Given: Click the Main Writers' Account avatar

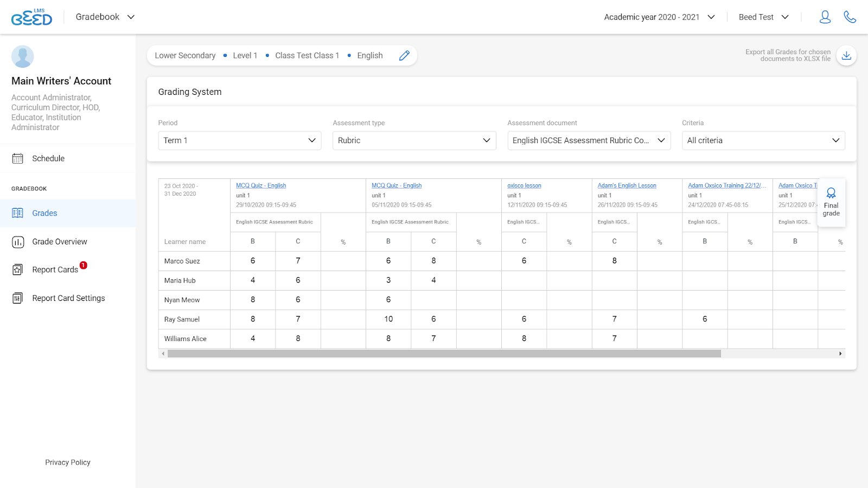Looking at the screenshot, I should pos(23,56).
